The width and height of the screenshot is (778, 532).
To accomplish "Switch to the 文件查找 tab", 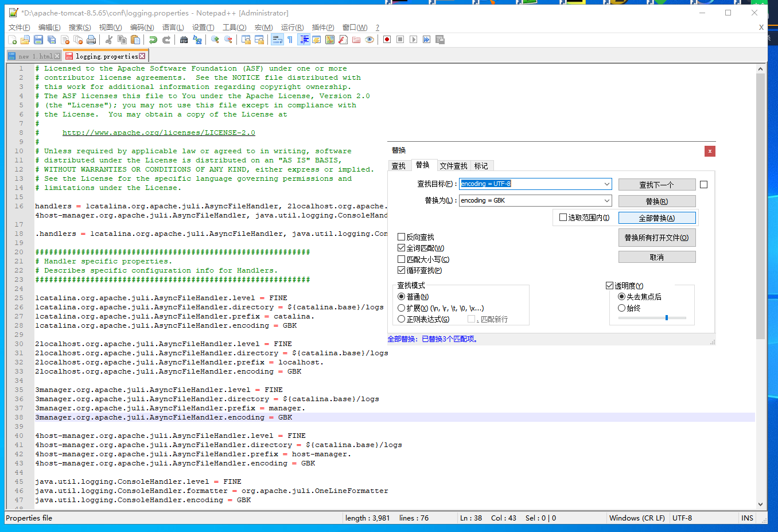I will coord(453,166).
